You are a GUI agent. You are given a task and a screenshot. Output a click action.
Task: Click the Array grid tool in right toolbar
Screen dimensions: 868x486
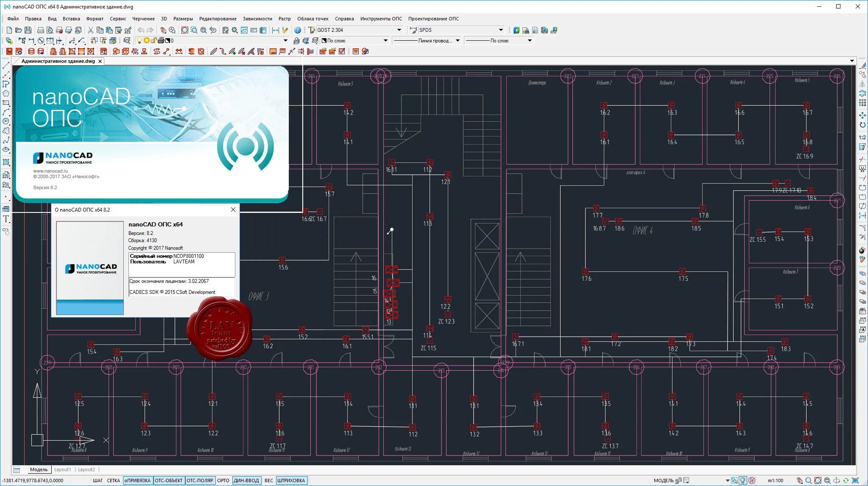(x=862, y=103)
